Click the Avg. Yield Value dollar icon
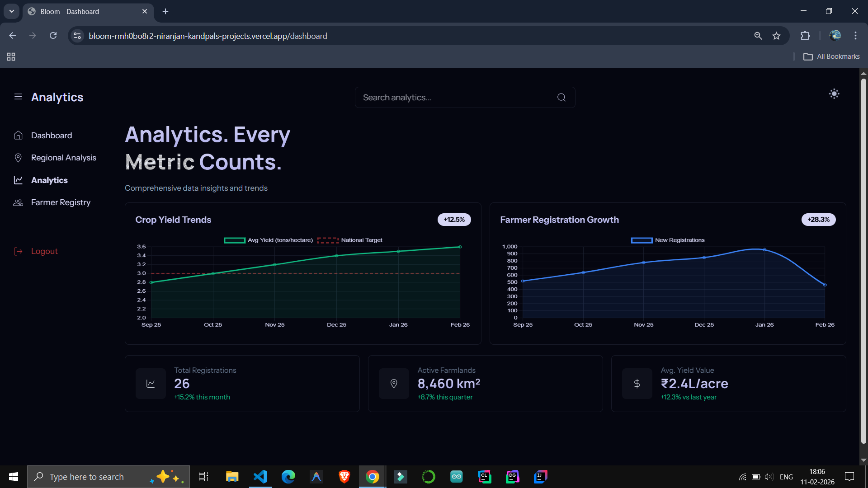 [x=637, y=384]
